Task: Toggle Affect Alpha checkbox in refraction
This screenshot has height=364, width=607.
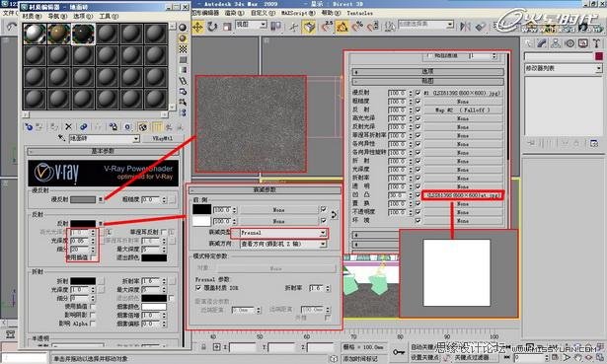Action: point(93,324)
